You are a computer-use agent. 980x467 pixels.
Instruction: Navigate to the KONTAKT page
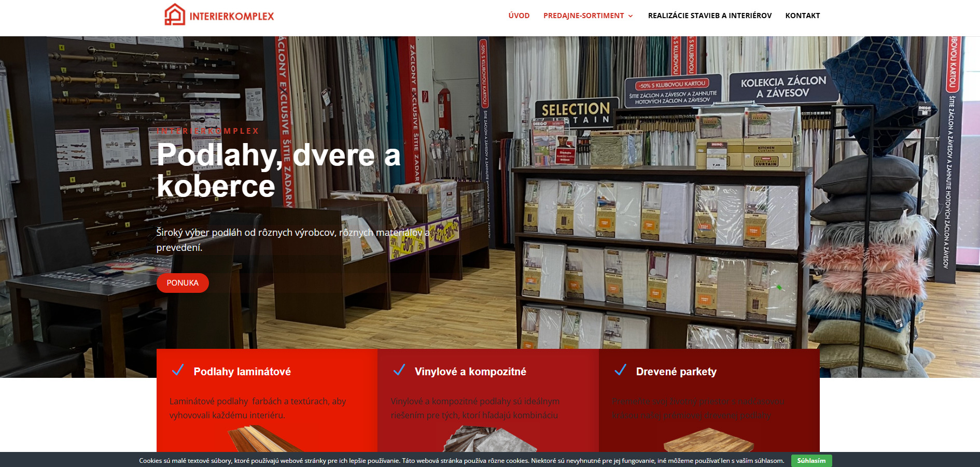[x=802, y=16]
